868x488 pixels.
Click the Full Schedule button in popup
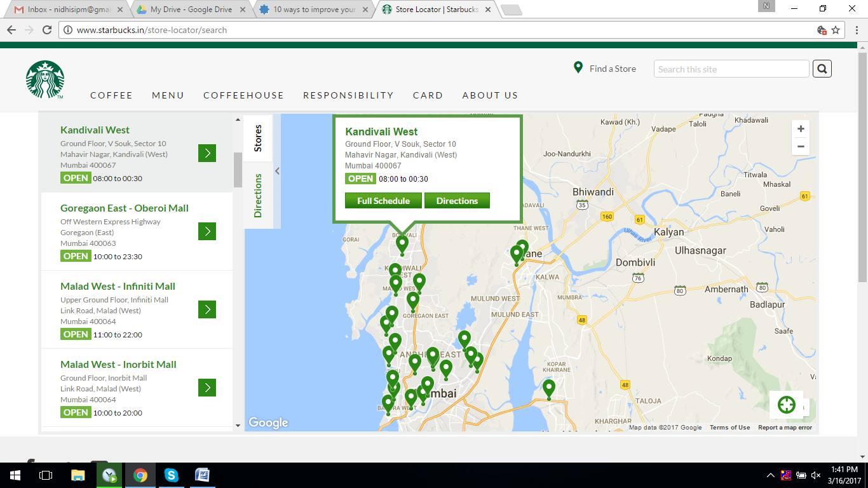click(x=383, y=201)
